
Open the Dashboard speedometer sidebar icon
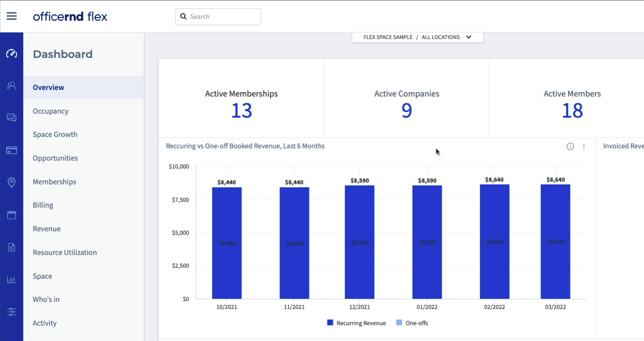11,54
